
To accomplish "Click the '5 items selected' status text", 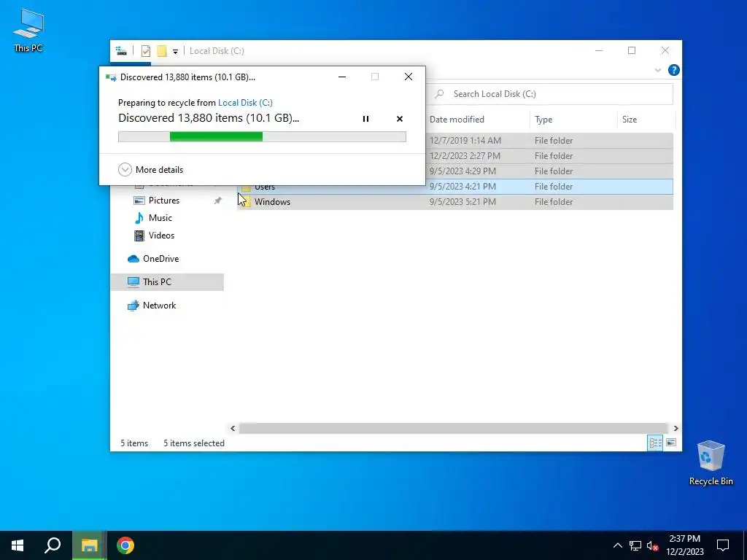I will click(194, 443).
